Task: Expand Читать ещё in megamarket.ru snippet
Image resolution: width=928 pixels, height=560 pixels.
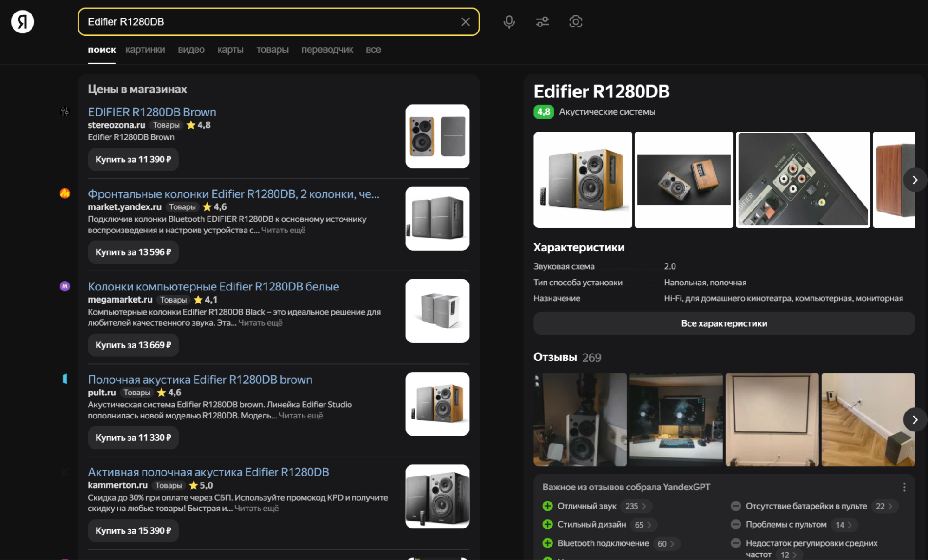Action: click(x=260, y=322)
